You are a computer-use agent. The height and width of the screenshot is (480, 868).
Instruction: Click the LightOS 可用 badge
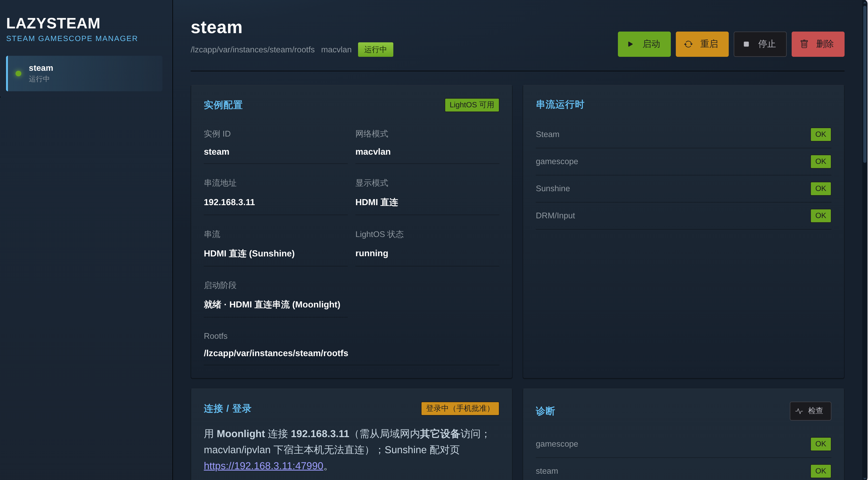472,105
